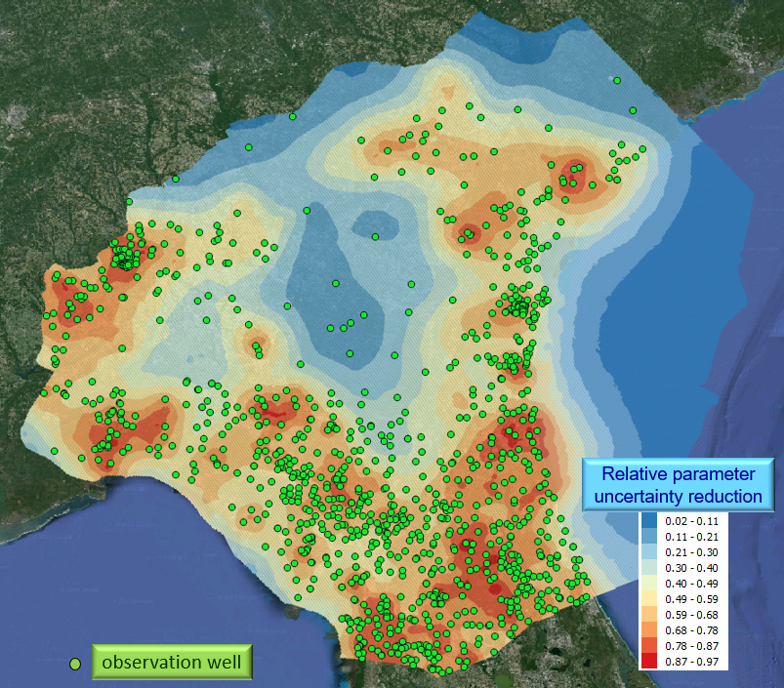This screenshot has width=784, height=688.
Task: Select the "0.30 - 0.40" legend text
Action: (x=691, y=568)
